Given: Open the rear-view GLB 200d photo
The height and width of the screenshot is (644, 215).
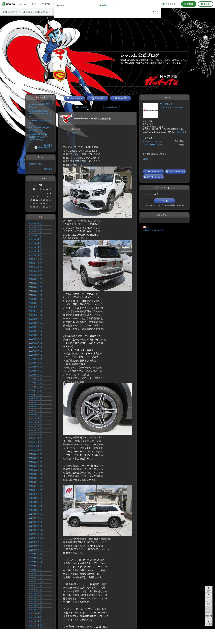Looking at the screenshot, I should (x=97, y=265).
